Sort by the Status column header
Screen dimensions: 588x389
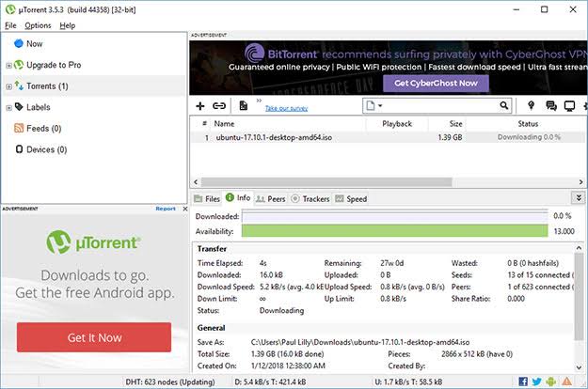point(527,123)
